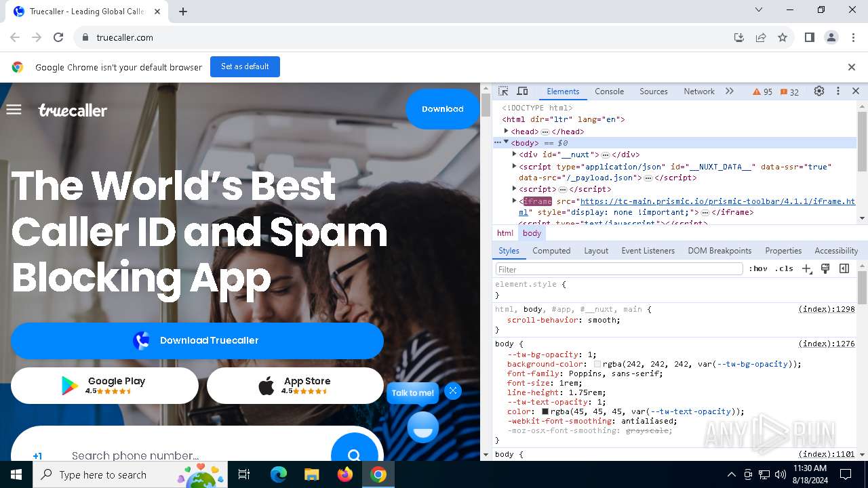Switch to the Network tab
The image size is (868, 488).
click(699, 91)
